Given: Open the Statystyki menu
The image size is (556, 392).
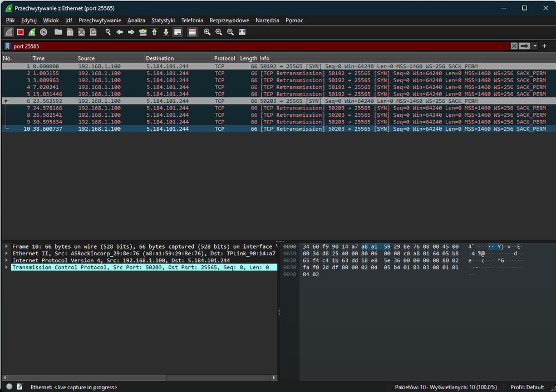Looking at the screenshot, I should [163, 20].
